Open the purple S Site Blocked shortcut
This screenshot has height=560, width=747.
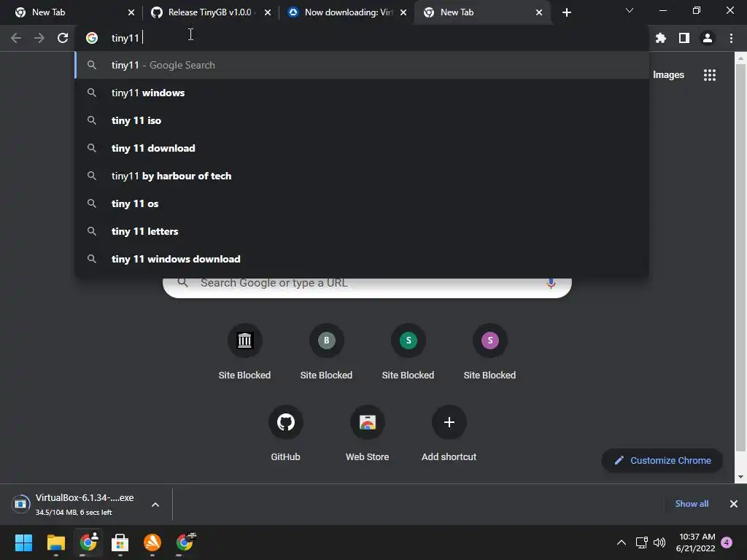tap(489, 341)
